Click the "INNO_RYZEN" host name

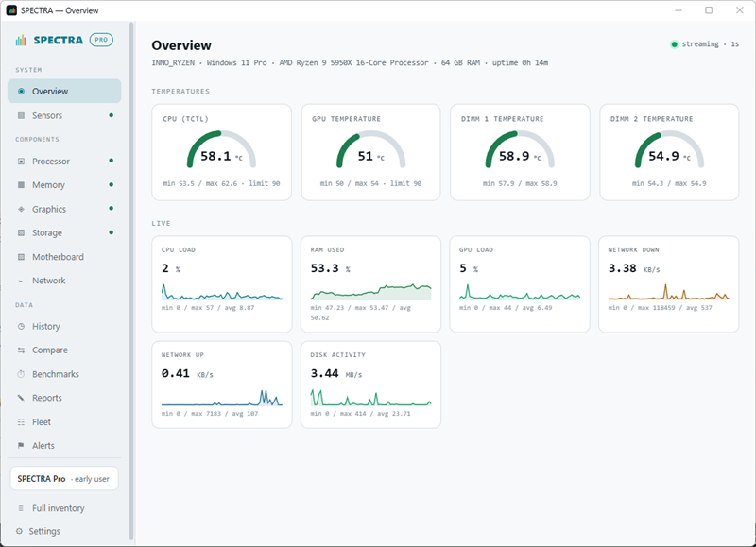[173, 62]
